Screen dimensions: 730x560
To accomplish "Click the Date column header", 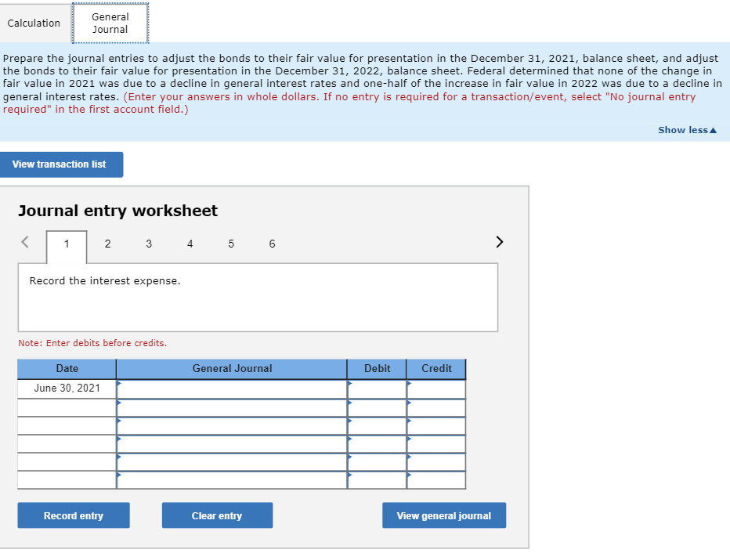I will point(67,369).
